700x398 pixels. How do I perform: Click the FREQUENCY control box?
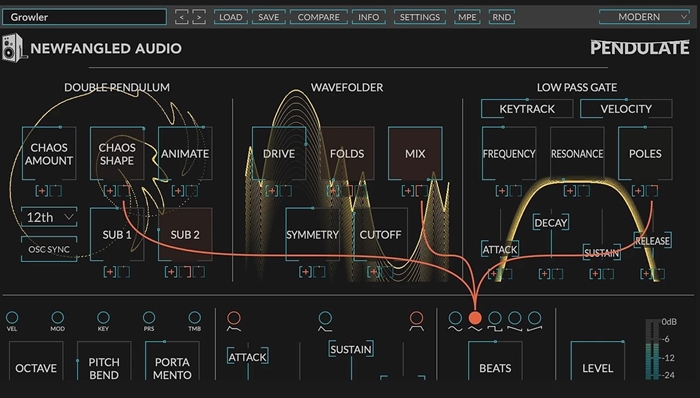pyautogui.click(x=509, y=153)
